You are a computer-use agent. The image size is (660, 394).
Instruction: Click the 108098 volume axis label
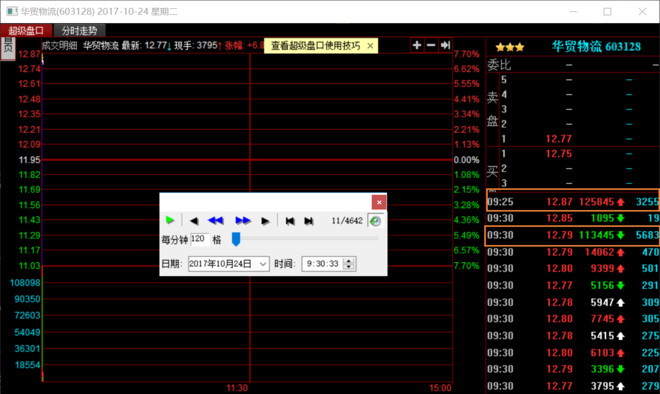(x=25, y=282)
